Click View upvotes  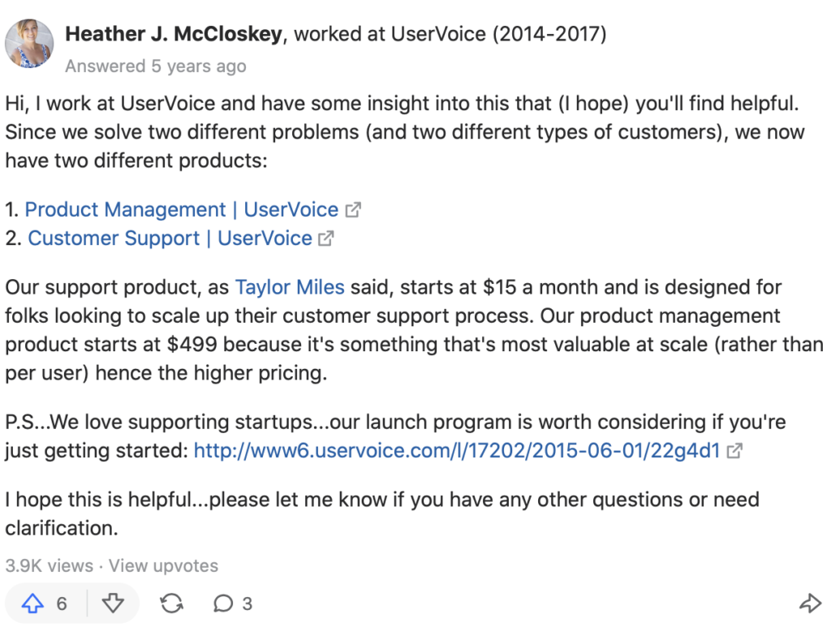pos(163,565)
